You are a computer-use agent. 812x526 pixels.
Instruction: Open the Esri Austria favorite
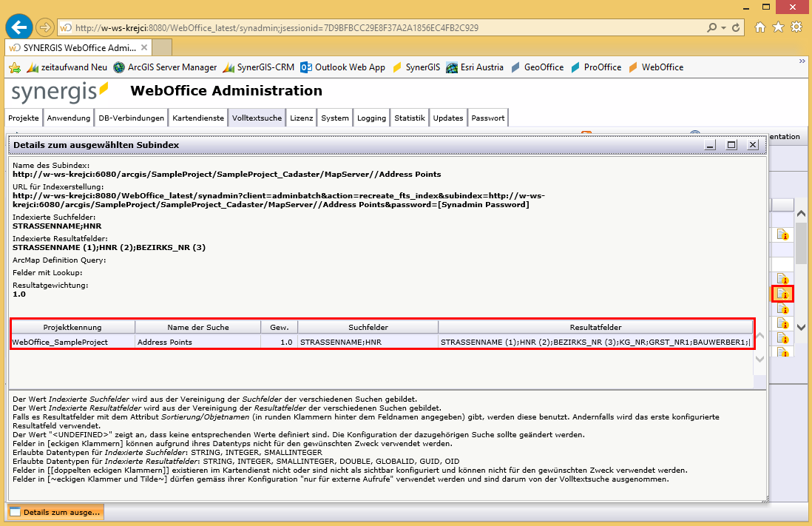(480, 67)
